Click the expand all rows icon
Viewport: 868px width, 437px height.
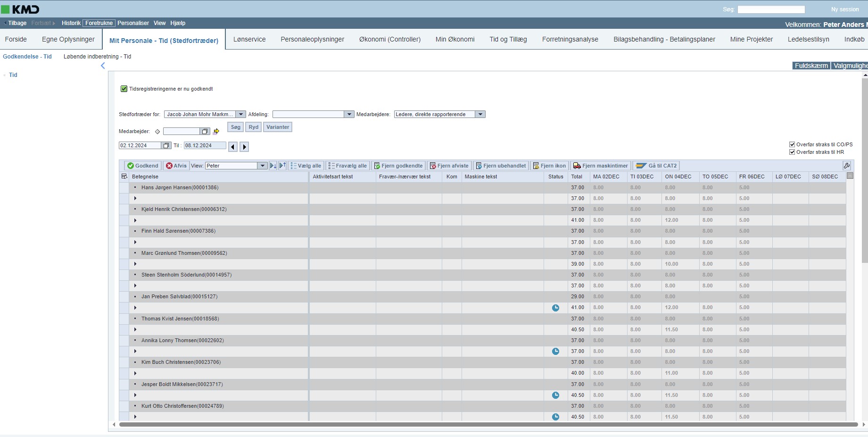click(x=273, y=166)
